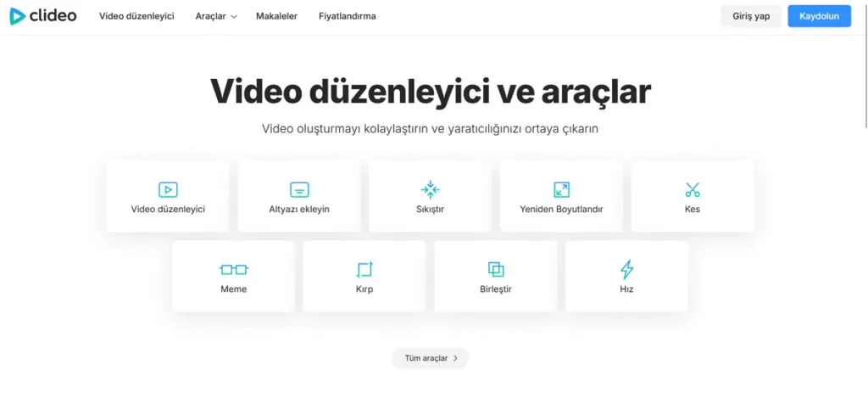868x415 pixels.
Task: Click the Birleştir card label
Action: coord(496,289)
